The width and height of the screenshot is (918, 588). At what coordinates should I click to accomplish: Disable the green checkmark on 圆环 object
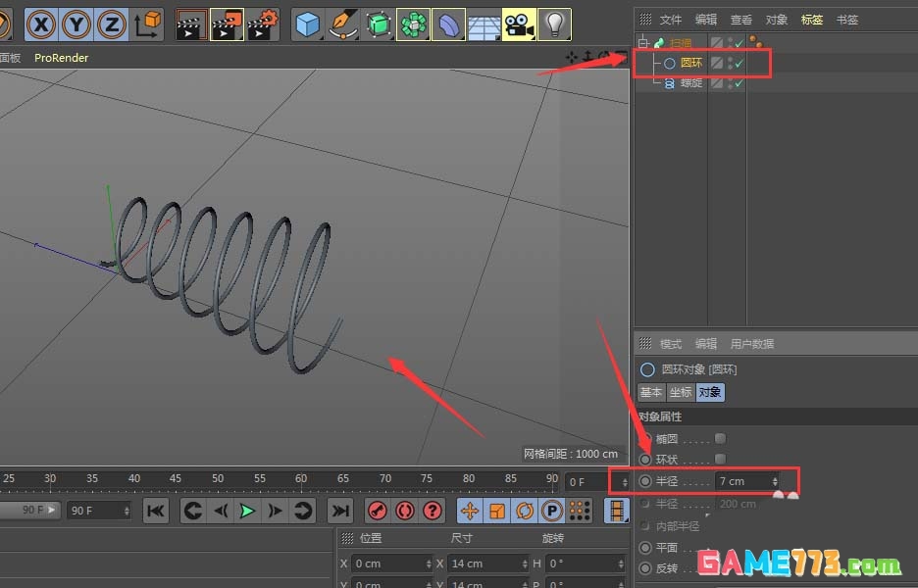[x=740, y=62]
